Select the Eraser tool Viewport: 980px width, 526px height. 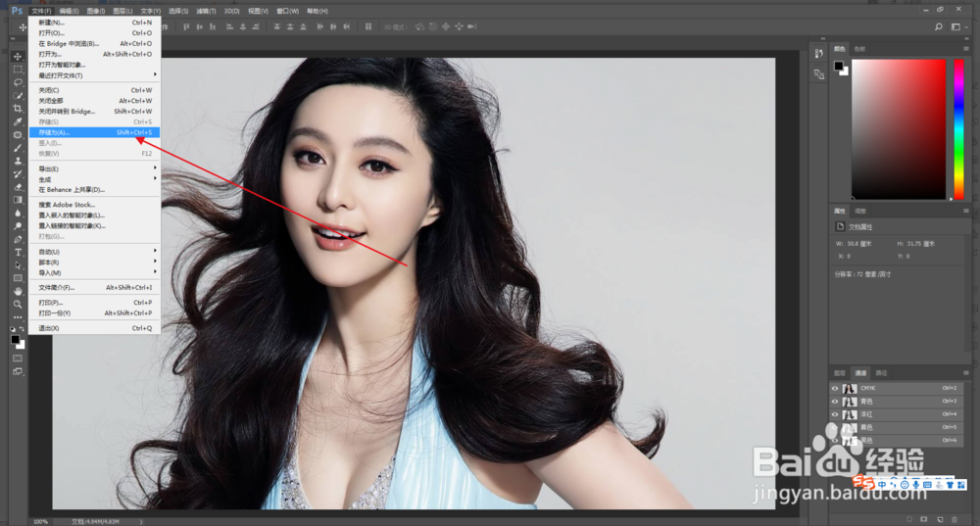pos(18,187)
